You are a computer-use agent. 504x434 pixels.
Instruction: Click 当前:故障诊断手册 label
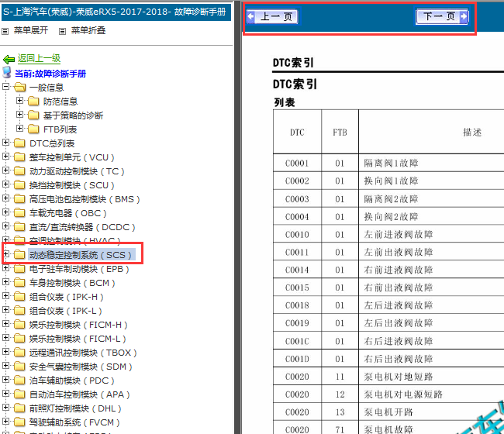tap(50, 74)
